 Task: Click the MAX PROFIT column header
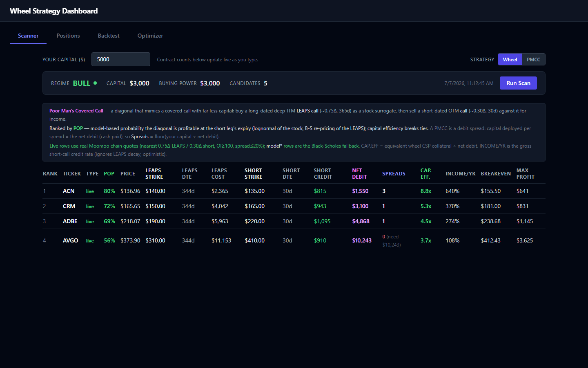pyautogui.click(x=525, y=173)
